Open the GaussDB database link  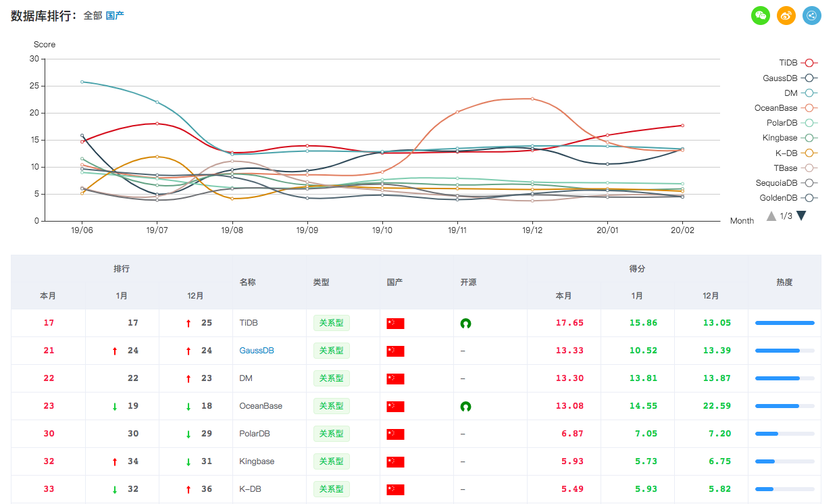tap(257, 351)
